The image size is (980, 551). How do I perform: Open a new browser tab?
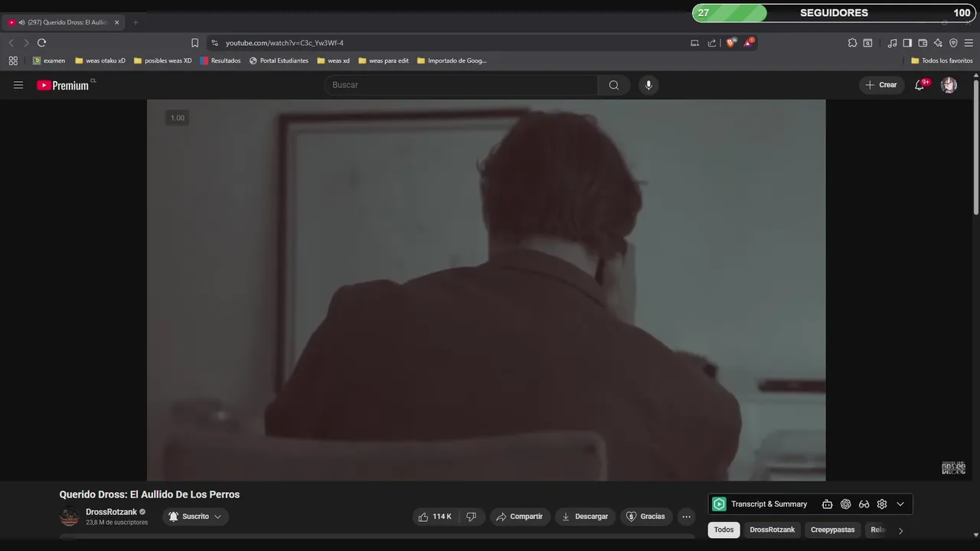click(x=136, y=22)
